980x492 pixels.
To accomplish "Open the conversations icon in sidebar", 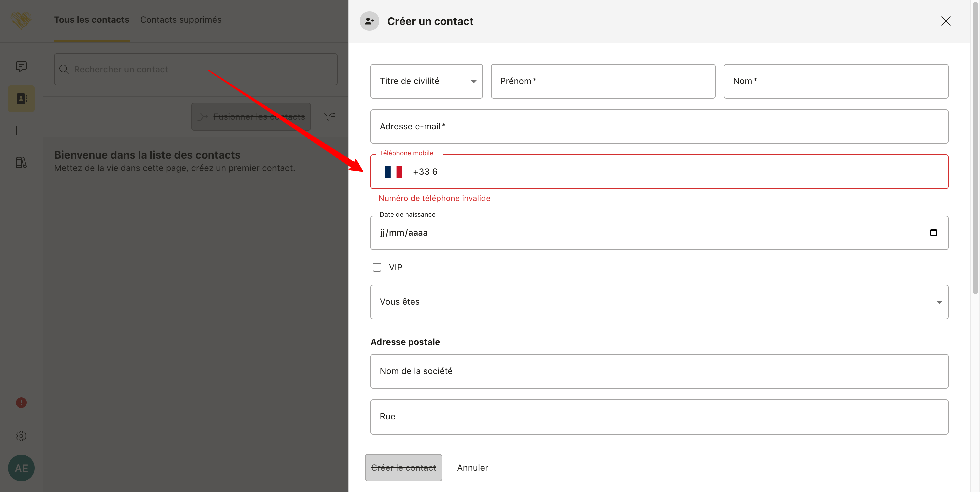I will click(21, 67).
